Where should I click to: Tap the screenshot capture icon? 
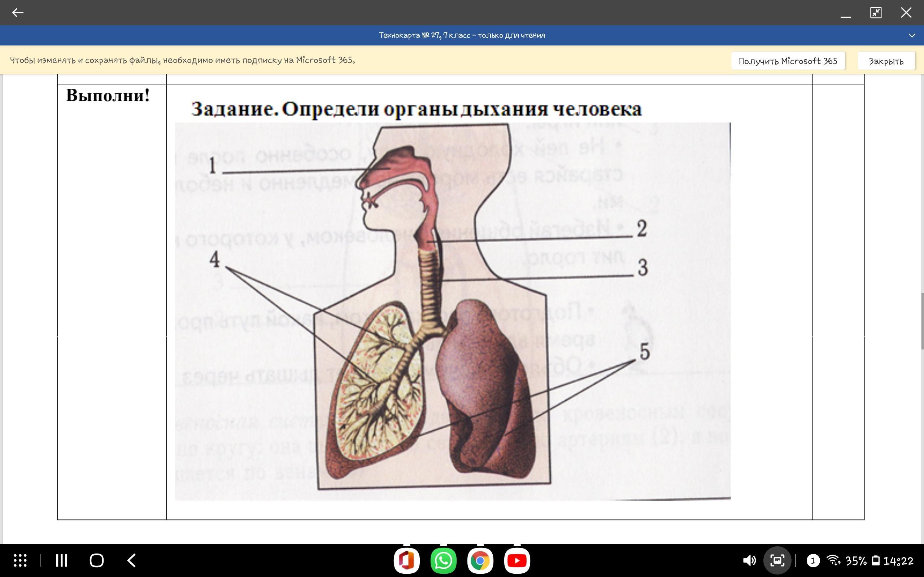point(777,560)
